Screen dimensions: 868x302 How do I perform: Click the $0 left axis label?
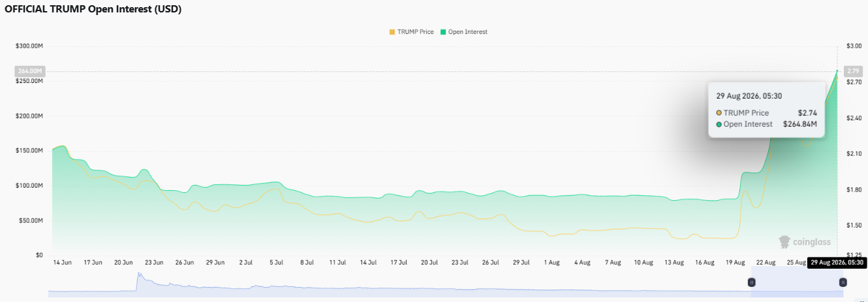40,256
